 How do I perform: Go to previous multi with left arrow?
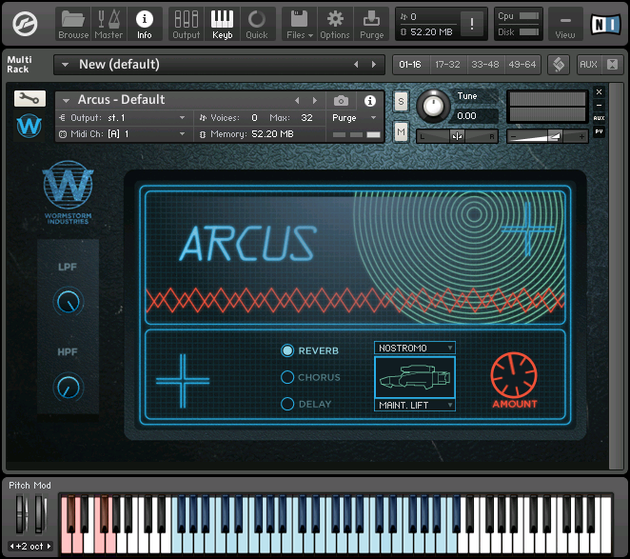coord(356,64)
